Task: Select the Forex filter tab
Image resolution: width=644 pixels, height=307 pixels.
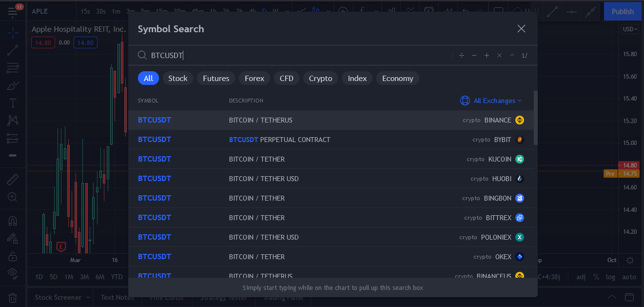Action: pos(254,78)
